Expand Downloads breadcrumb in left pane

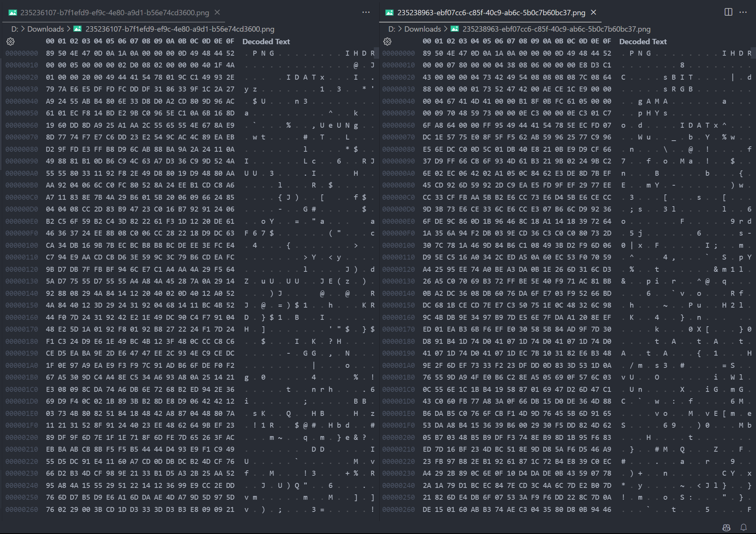[x=45, y=29]
